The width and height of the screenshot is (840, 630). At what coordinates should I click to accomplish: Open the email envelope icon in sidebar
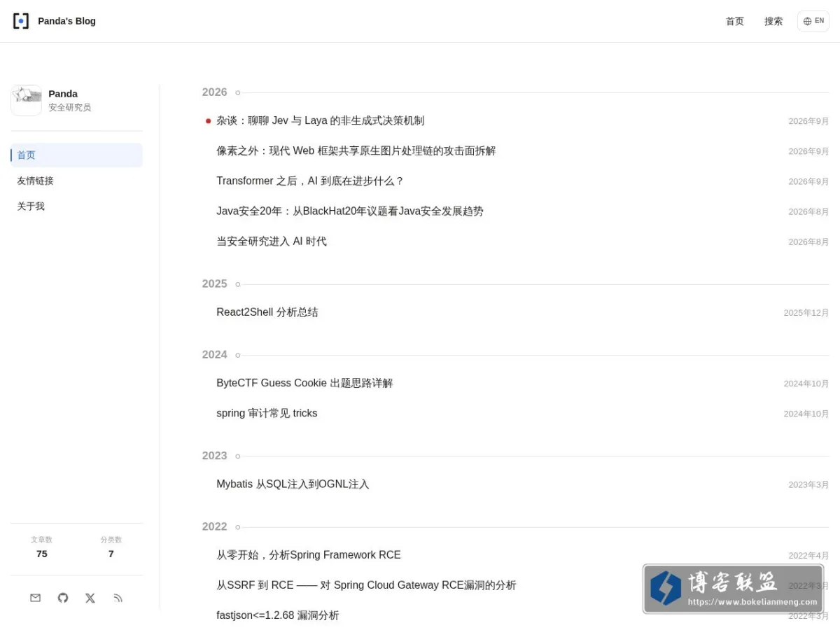click(x=36, y=598)
